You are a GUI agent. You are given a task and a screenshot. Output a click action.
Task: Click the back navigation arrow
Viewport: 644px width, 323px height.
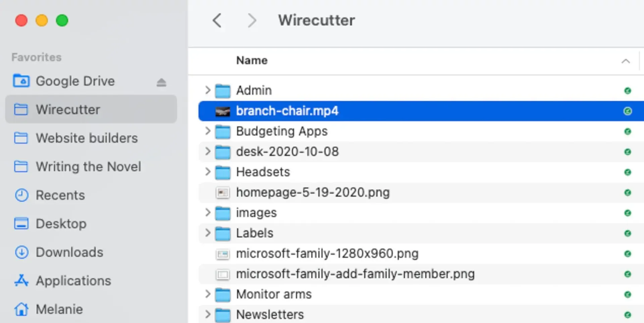click(217, 20)
